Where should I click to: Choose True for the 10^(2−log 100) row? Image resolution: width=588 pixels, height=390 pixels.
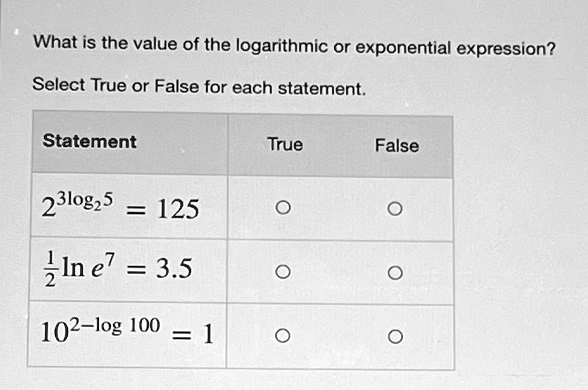[282, 336]
